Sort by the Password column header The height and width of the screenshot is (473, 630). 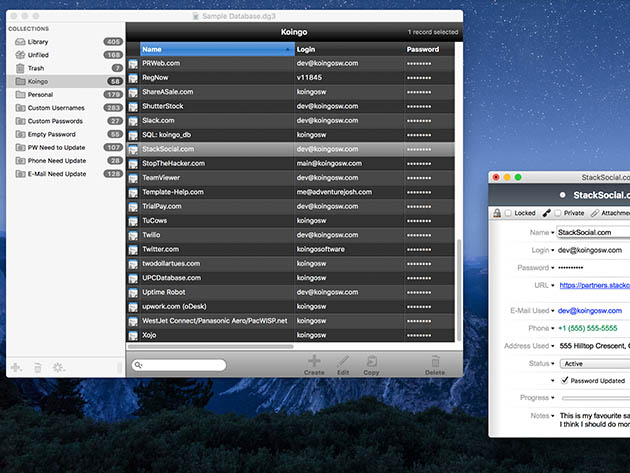[429, 49]
